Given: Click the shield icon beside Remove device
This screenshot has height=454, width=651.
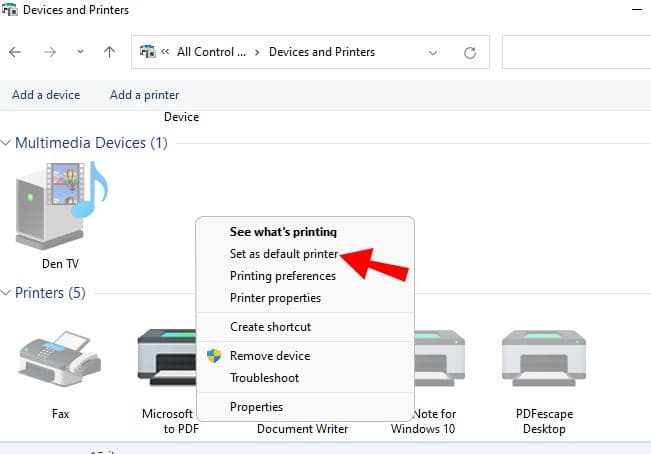Looking at the screenshot, I should [214, 356].
